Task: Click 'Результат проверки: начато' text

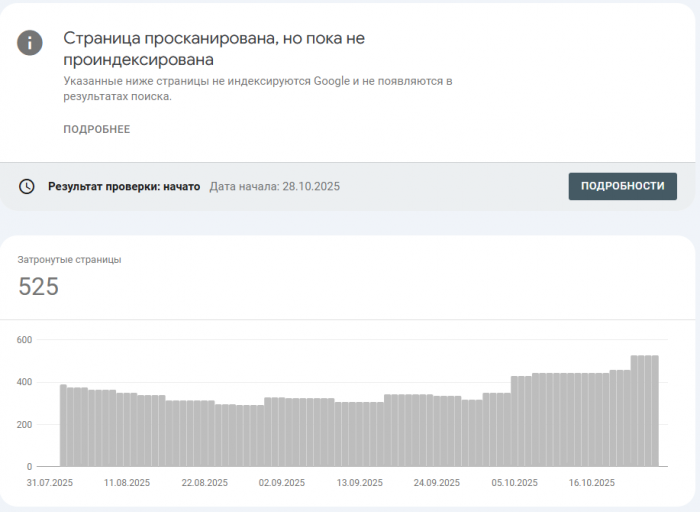Action: pyautogui.click(x=124, y=187)
